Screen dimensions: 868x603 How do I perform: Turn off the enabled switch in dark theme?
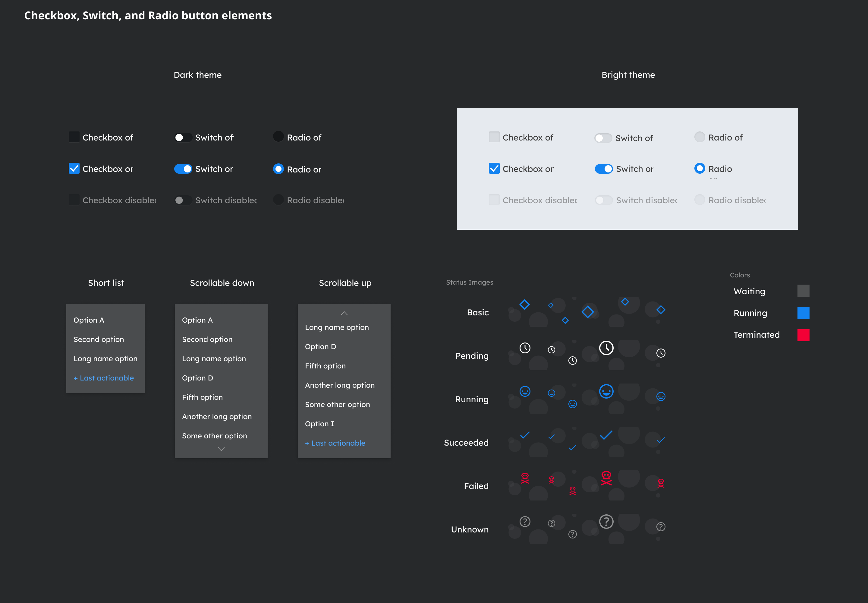click(183, 169)
